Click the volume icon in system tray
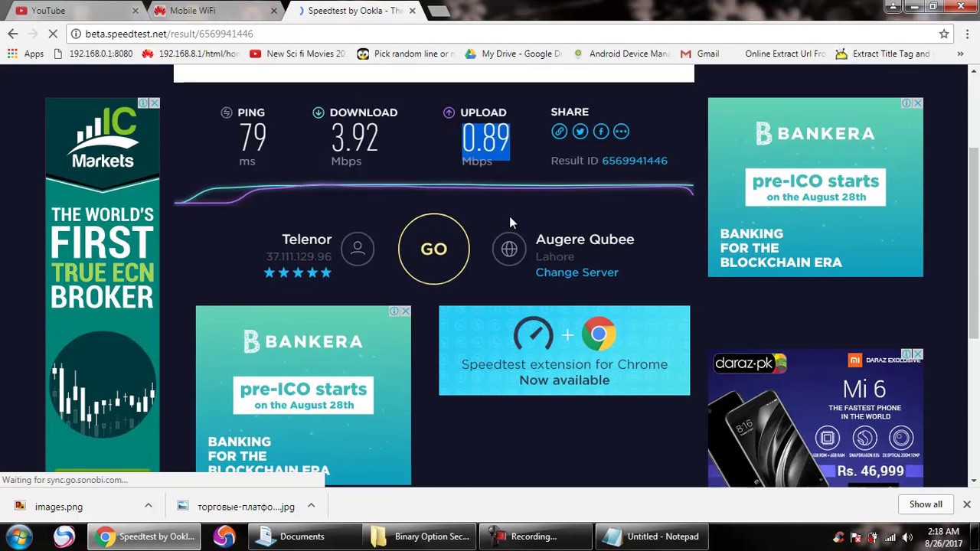This screenshot has height=551, width=980. tap(908, 537)
